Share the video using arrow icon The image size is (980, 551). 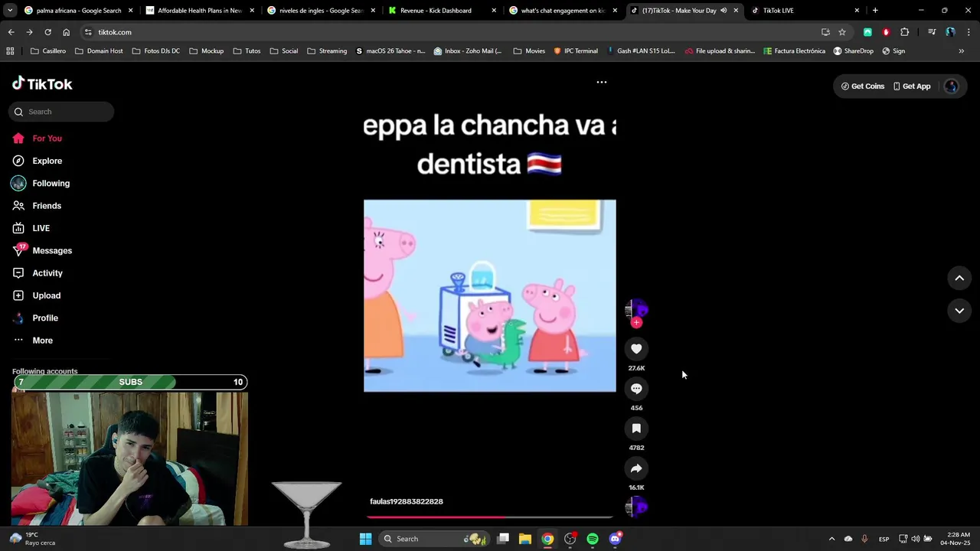636,468
